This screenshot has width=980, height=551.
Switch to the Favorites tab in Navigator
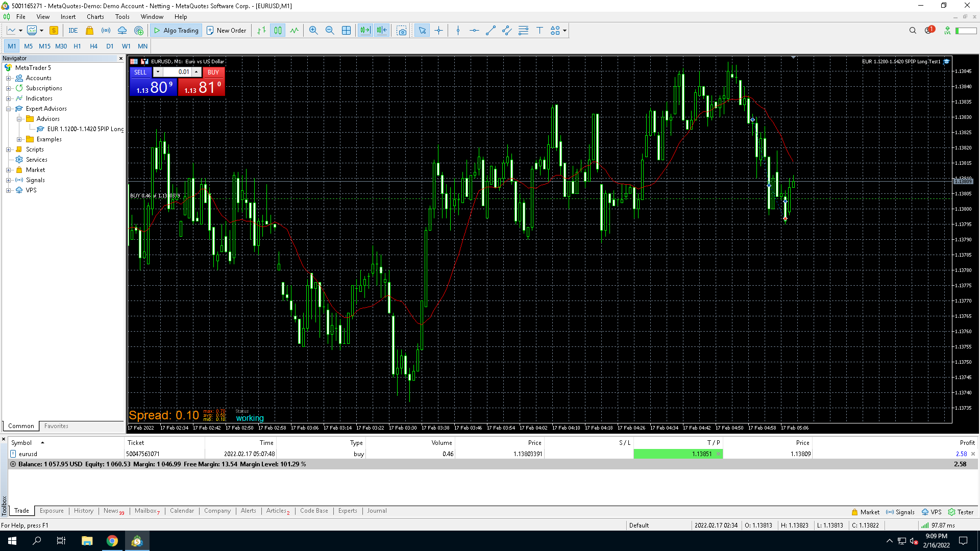(56, 426)
